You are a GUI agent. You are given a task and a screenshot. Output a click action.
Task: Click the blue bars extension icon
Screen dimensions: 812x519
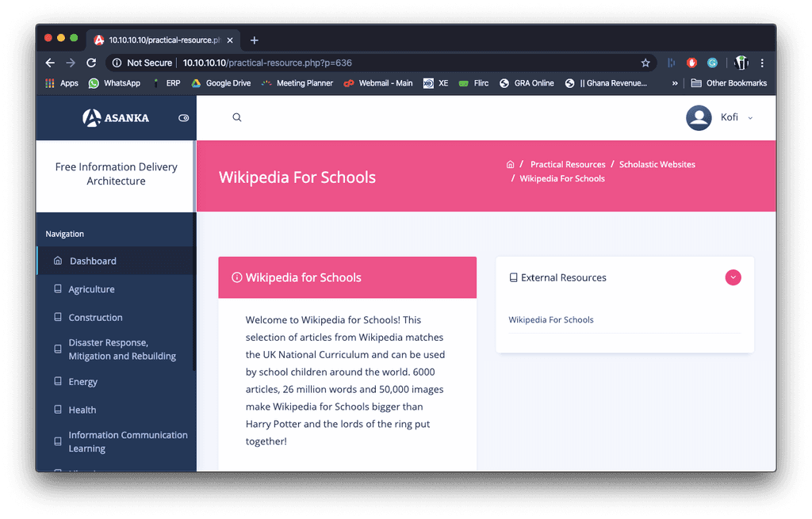coord(671,63)
